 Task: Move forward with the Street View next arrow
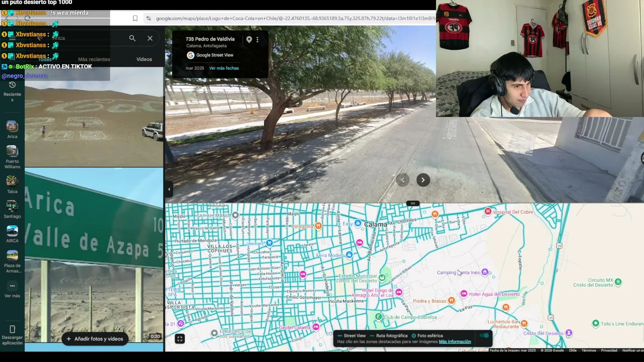pyautogui.click(x=423, y=180)
